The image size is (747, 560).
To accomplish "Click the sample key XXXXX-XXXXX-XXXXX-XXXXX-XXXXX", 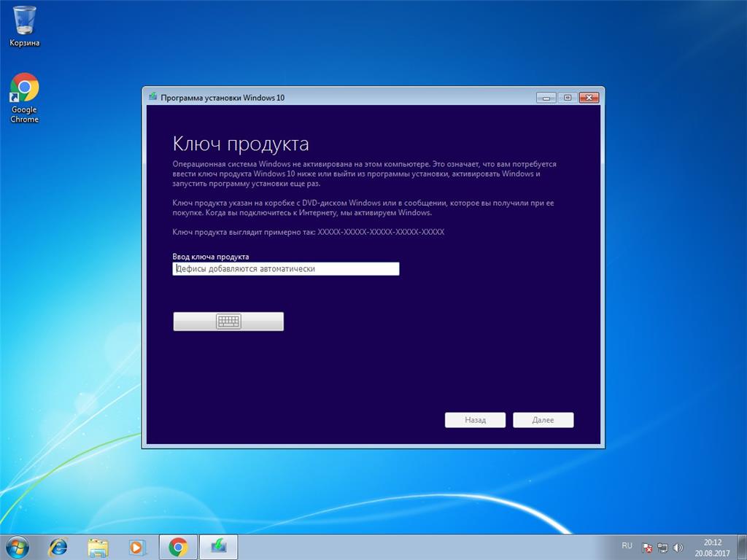I will pyautogui.click(x=381, y=232).
